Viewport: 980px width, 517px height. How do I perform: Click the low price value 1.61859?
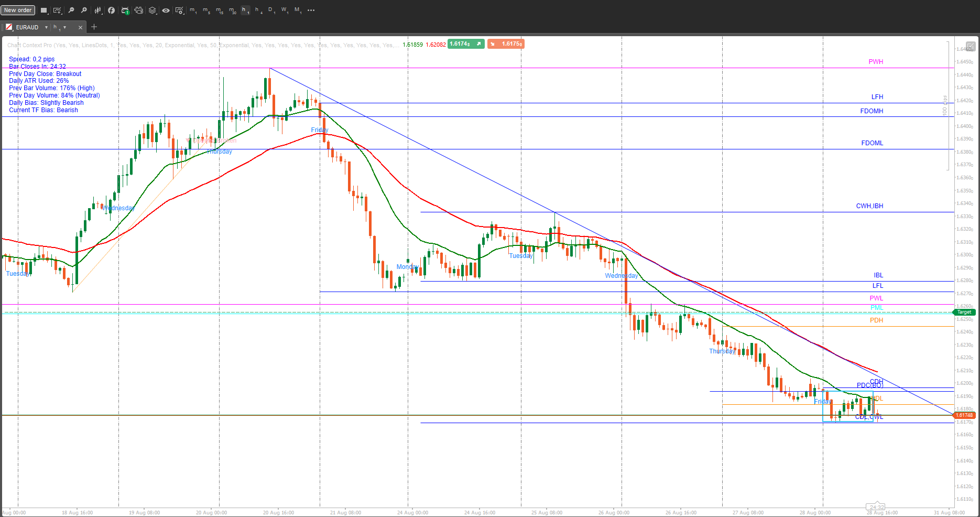(x=412, y=45)
